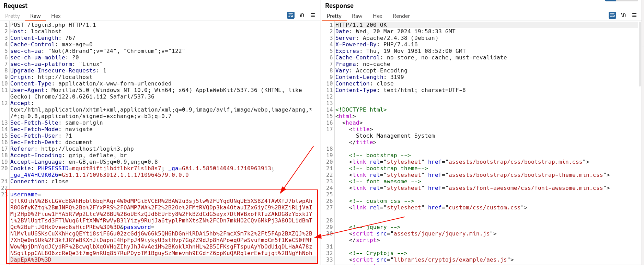Click the custom/css/custom.css stylesheet link line
Screen dimensions: 644x265
[438, 208]
